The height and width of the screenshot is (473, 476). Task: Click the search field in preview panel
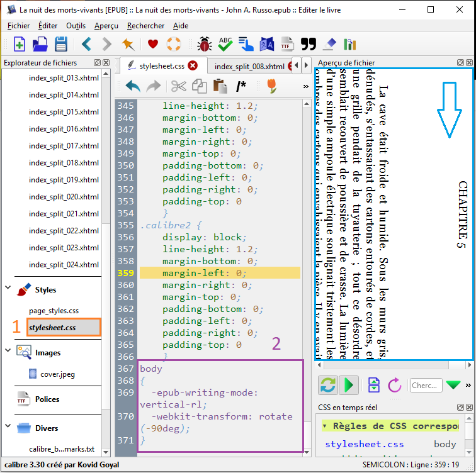point(425,385)
